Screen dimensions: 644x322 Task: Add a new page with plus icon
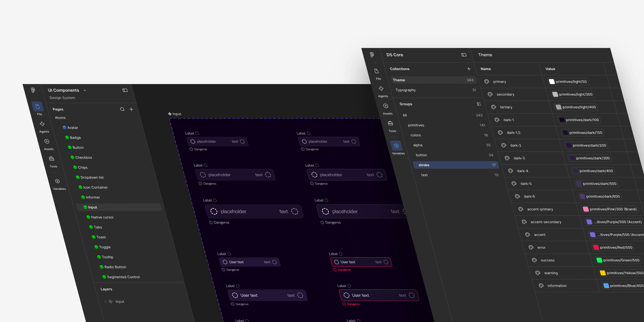(131, 109)
